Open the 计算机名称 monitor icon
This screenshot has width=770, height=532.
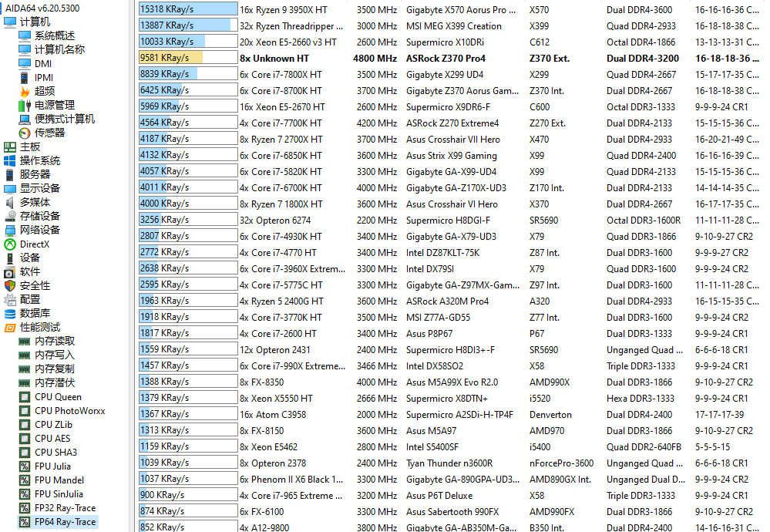pos(25,49)
